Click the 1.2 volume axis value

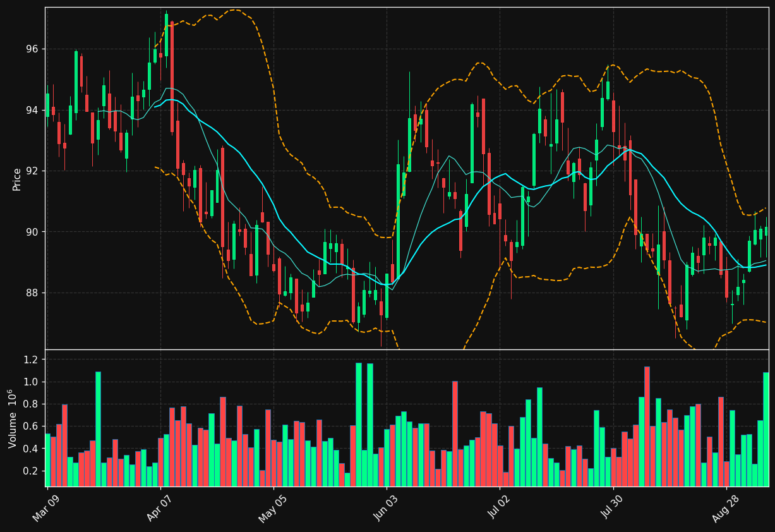tap(32, 360)
